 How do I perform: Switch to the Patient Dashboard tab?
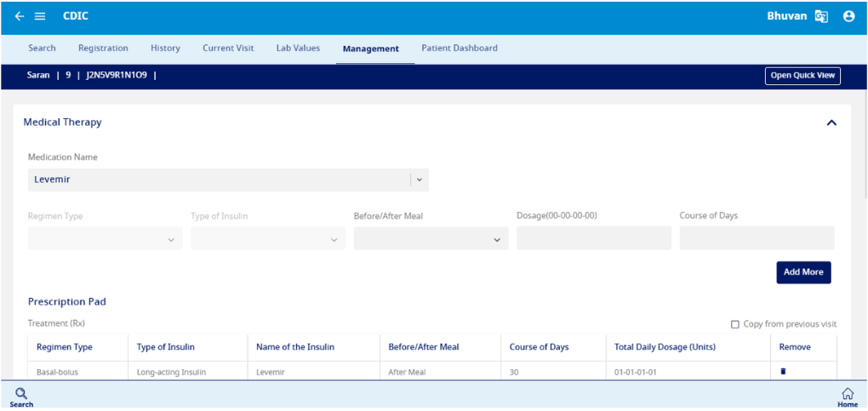tap(460, 49)
